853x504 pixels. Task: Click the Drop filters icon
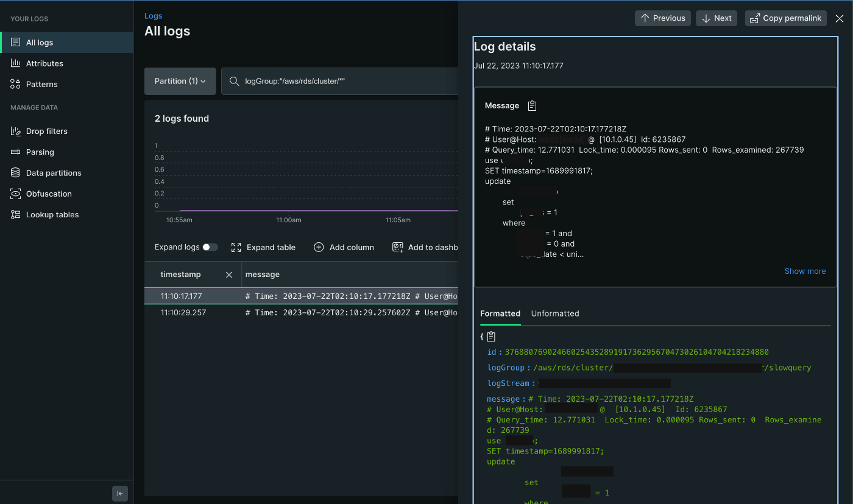[x=15, y=131]
